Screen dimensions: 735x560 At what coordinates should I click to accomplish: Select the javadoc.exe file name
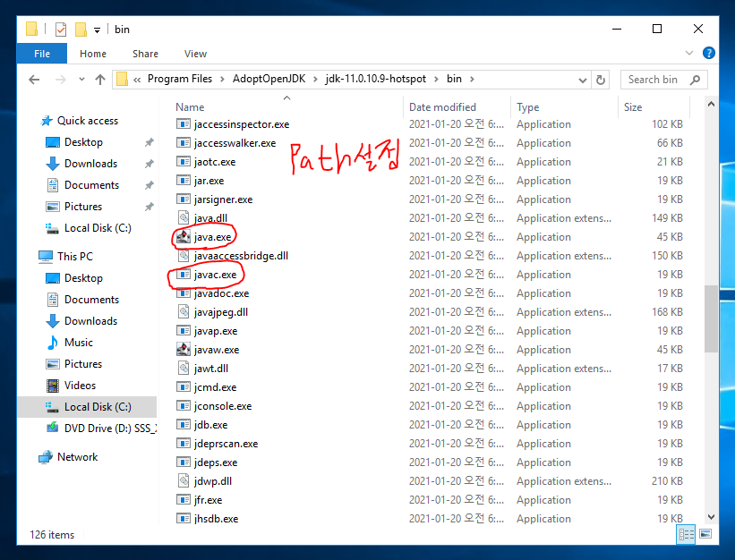[221, 293]
